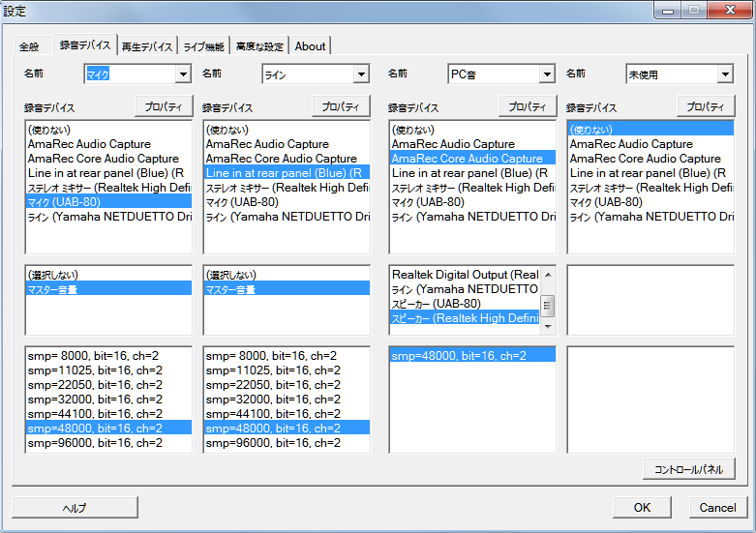Image resolution: width=756 pixels, height=533 pixels.
Task: Select (使わない) in the 未使用 column
Action: (x=650, y=130)
